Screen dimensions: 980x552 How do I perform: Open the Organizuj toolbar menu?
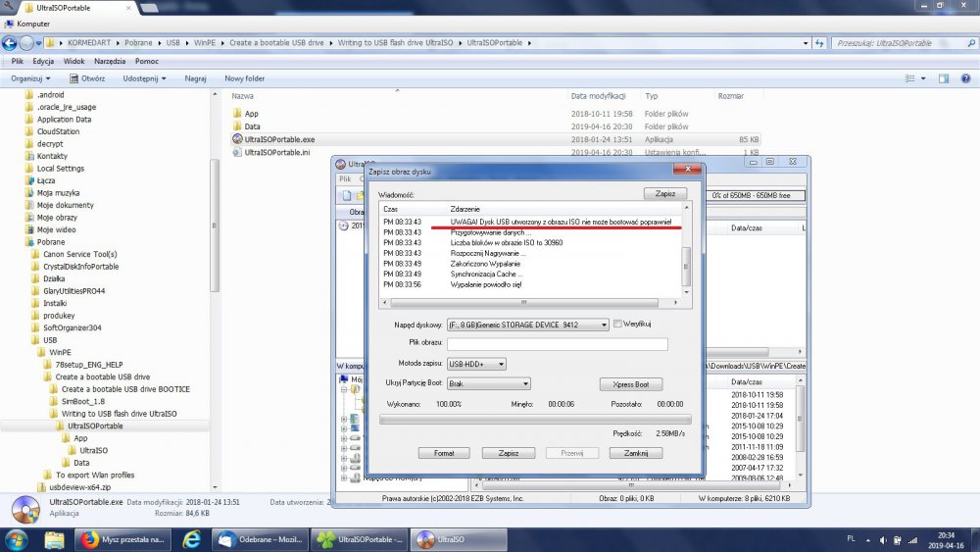point(30,78)
